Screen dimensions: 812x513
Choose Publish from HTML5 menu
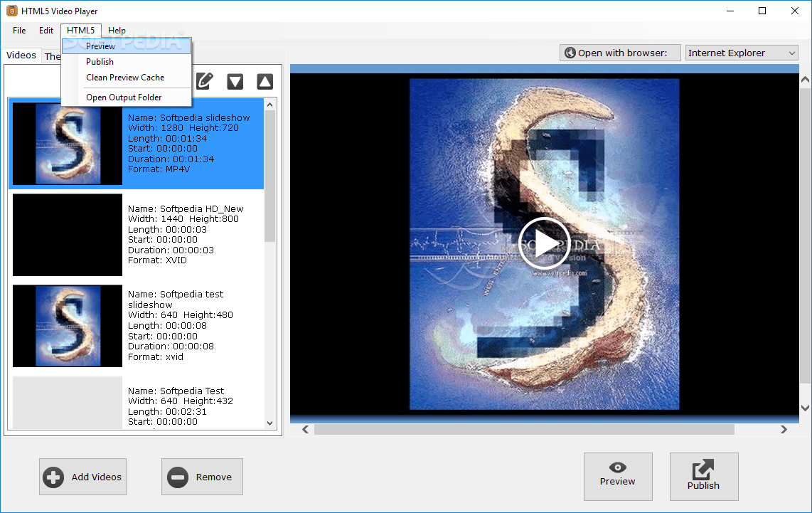tap(127, 62)
